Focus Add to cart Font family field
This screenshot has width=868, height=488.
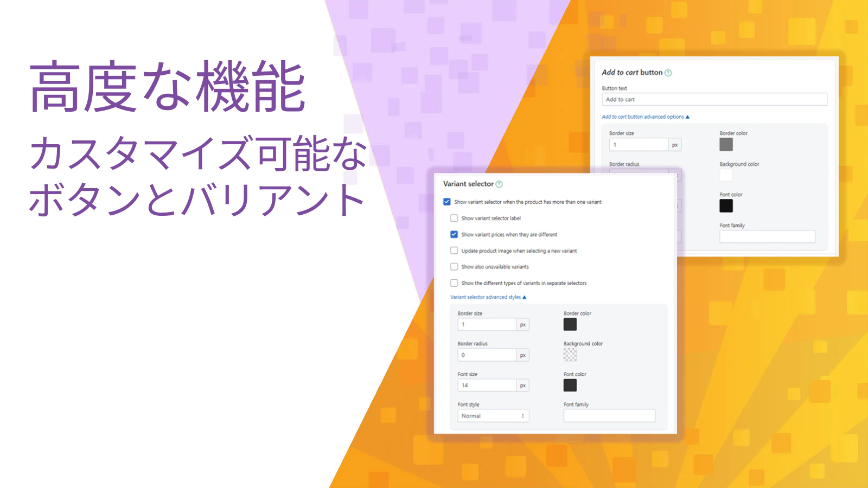tap(767, 236)
